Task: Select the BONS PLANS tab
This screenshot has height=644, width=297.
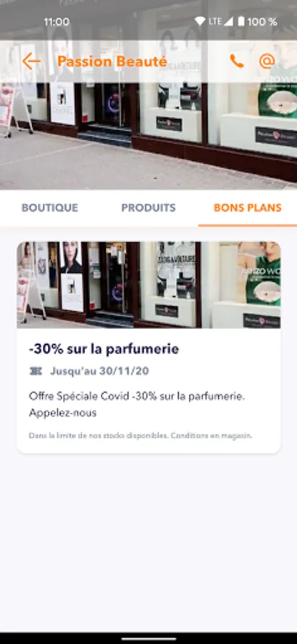Action: (248, 208)
